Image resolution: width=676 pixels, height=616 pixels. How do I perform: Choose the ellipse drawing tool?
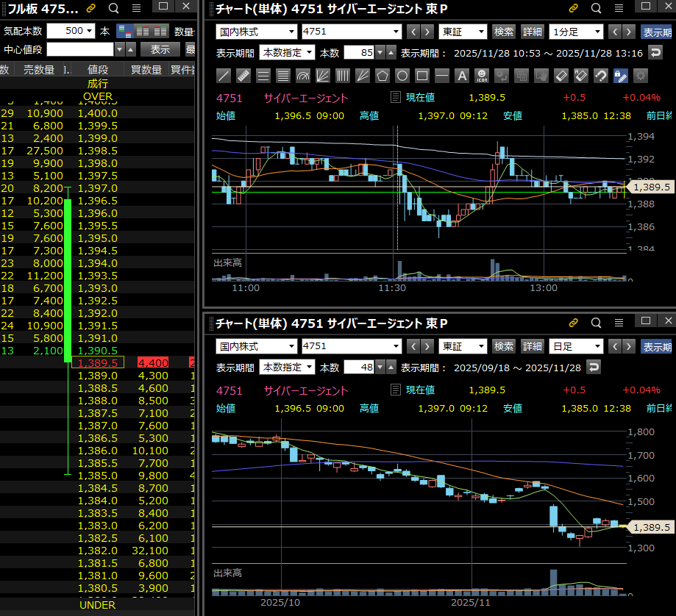[x=402, y=76]
